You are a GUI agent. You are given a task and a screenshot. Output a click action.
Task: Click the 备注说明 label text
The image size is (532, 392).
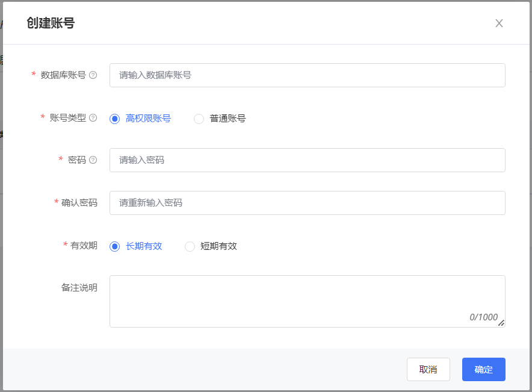79,288
